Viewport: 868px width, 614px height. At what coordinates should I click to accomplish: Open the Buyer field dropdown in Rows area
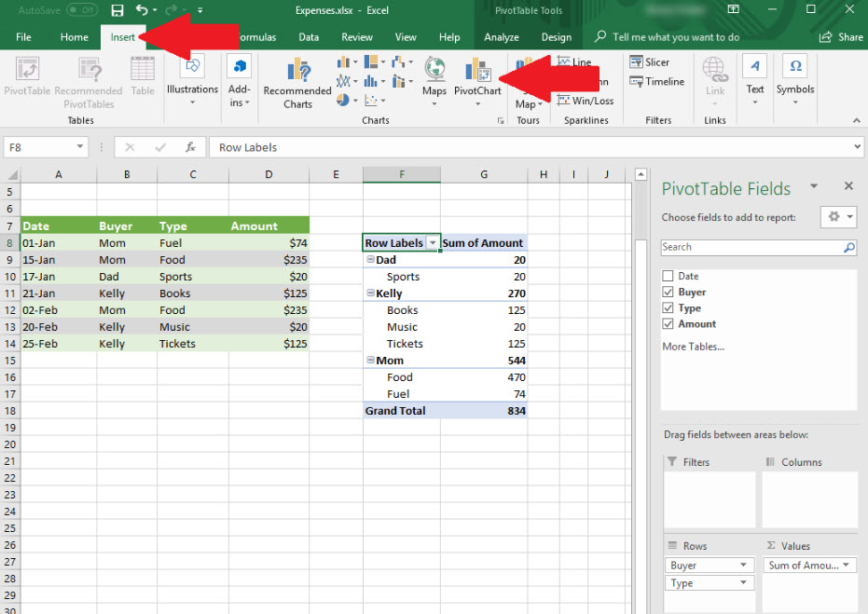pos(744,566)
